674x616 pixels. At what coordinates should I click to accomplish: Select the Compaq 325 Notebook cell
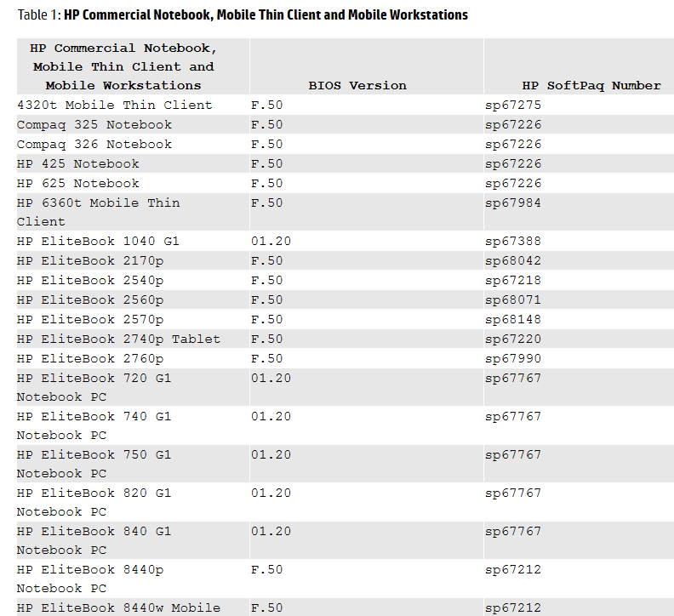(x=94, y=124)
